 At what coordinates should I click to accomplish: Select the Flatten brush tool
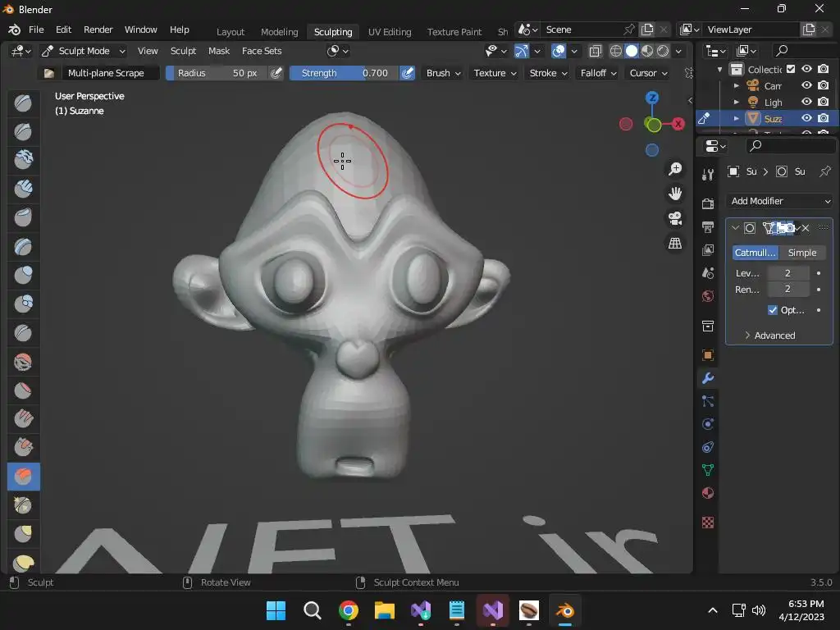tap(23, 390)
